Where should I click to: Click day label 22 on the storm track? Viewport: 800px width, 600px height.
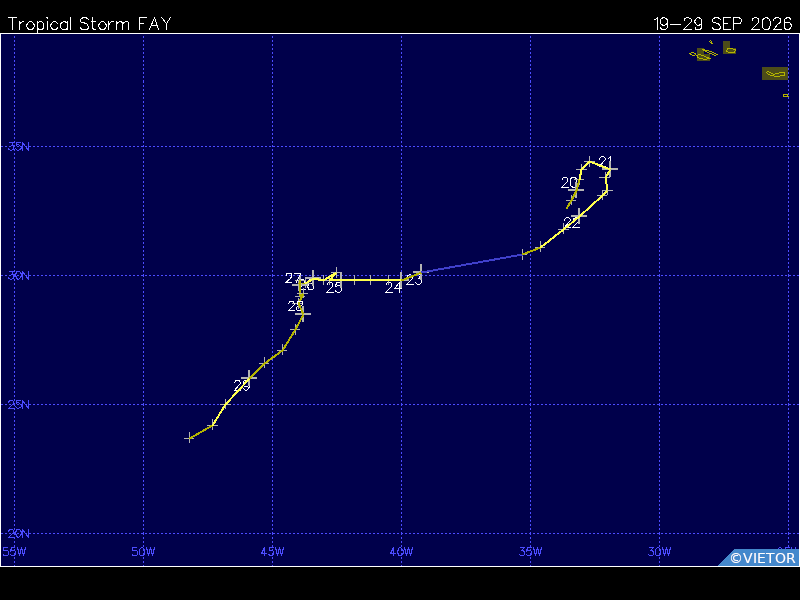pyautogui.click(x=572, y=223)
